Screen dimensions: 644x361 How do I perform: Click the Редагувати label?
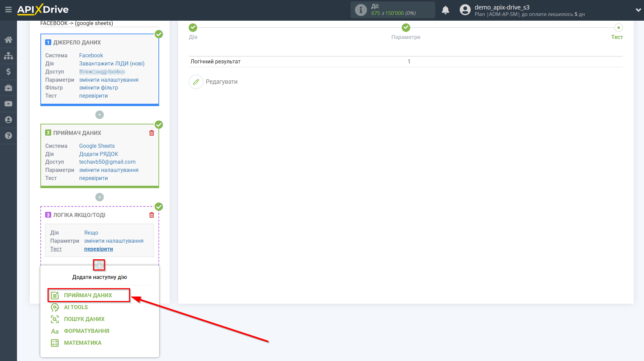(x=221, y=82)
